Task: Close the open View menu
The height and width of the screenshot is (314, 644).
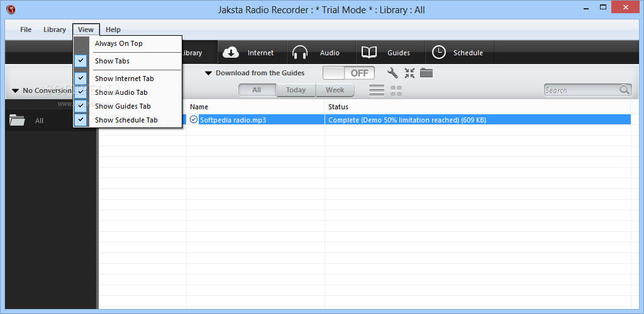Action: point(86,30)
